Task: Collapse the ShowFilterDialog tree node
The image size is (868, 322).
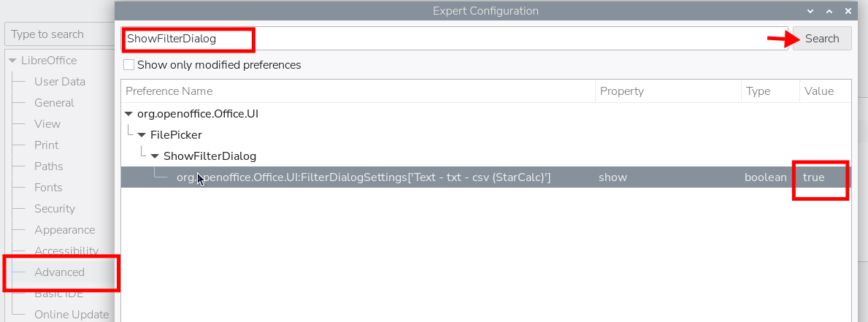Action: coord(155,156)
